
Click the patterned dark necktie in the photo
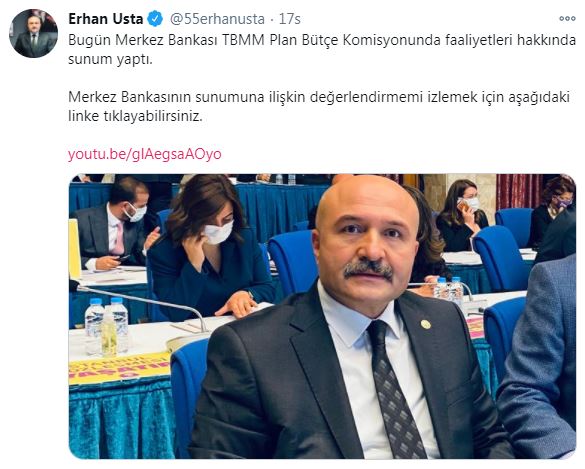pos(396,388)
